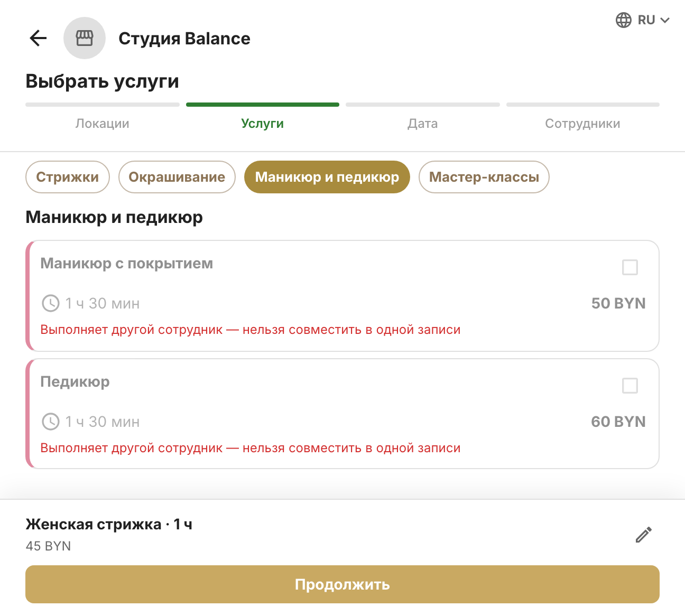
Task: Expand the RU language dropdown chevron
Action: point(665,20)
